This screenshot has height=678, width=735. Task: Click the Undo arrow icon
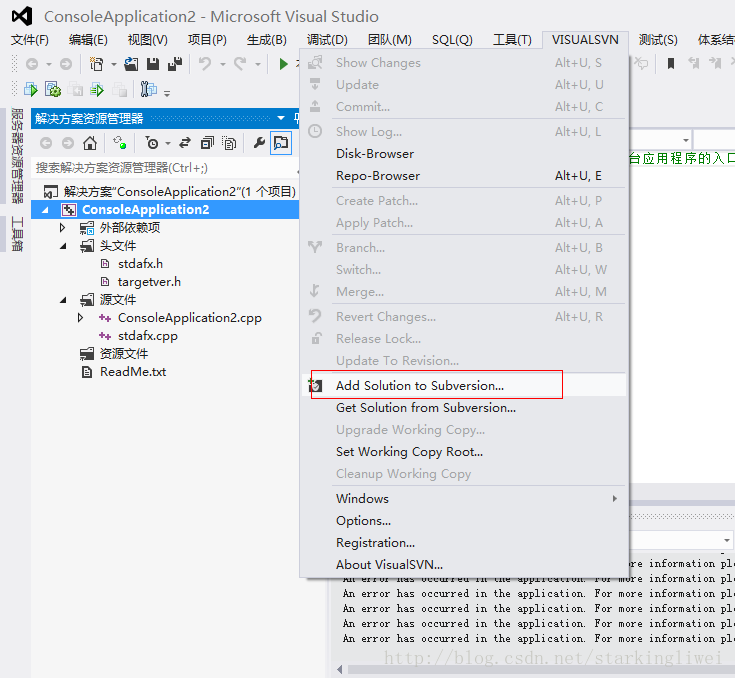205,63
